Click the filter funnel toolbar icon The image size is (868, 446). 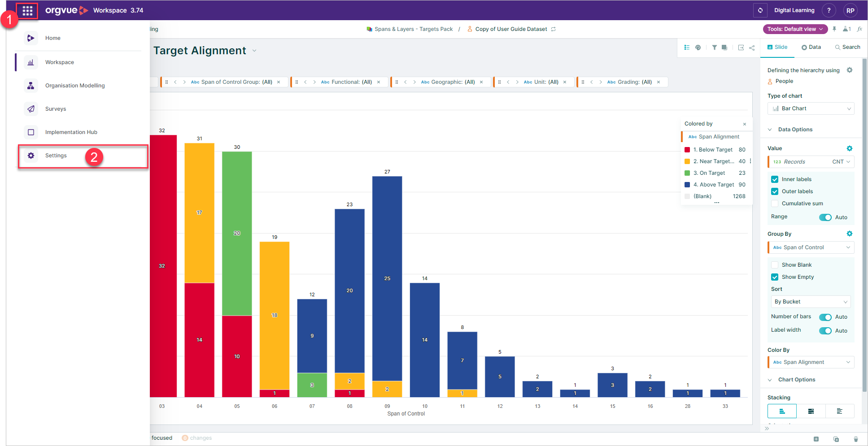coord(714,48)
